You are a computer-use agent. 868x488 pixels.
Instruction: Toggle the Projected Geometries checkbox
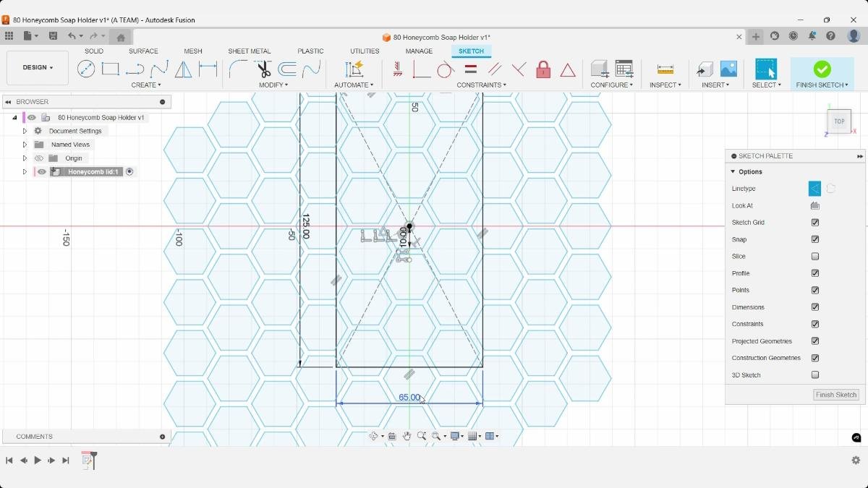[815, 341]
